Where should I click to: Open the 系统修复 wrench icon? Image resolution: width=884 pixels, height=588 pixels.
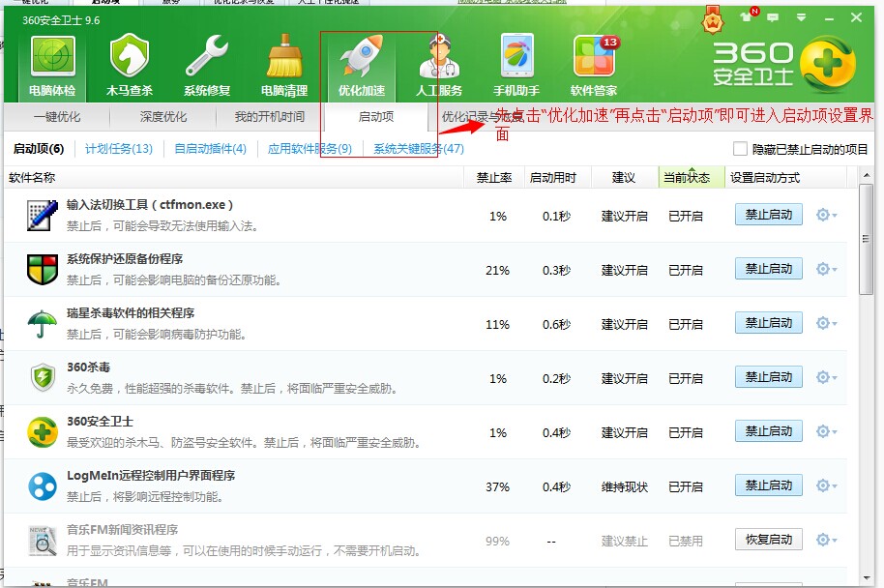pos(207,65)
